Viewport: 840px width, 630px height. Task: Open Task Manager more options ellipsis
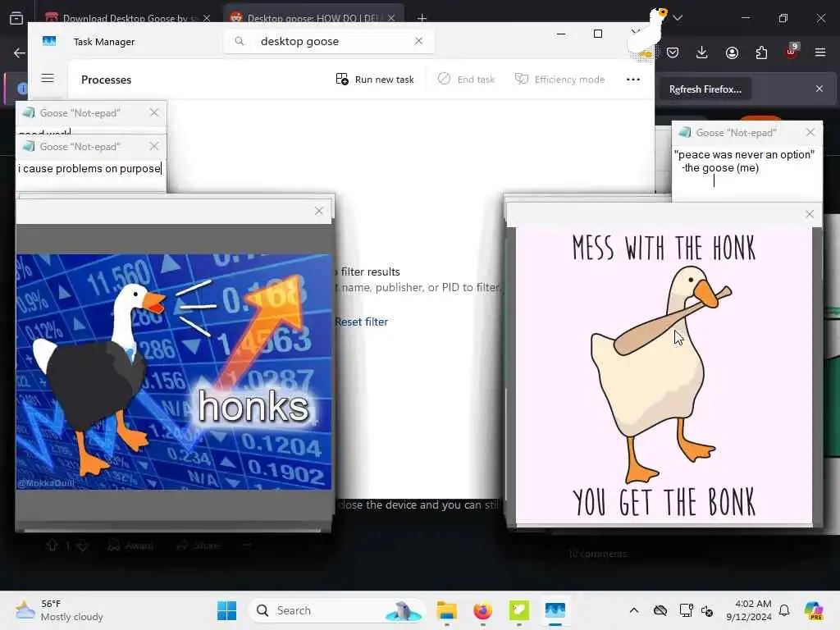pyautogui.click(x=633, y=80)
